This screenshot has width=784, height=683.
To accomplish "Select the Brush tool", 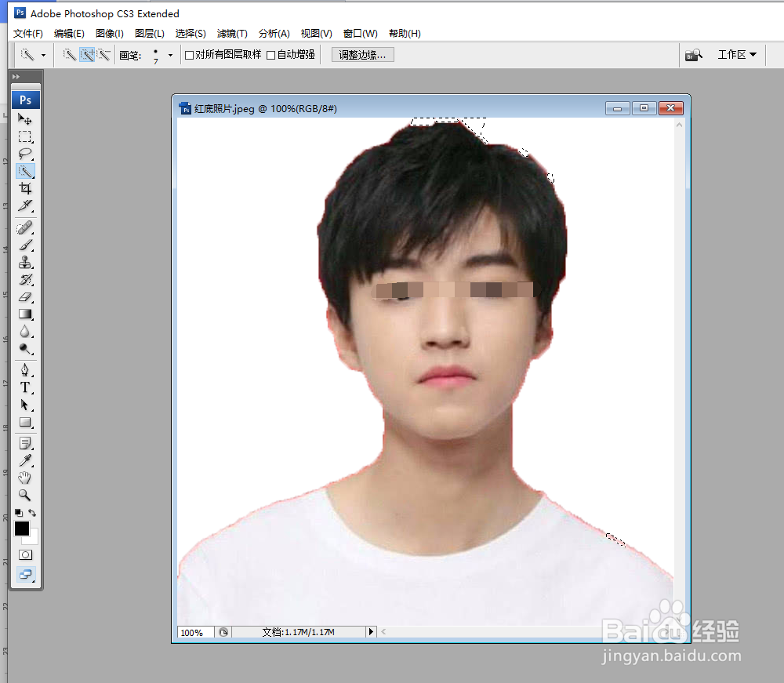I will coord(25,245).
